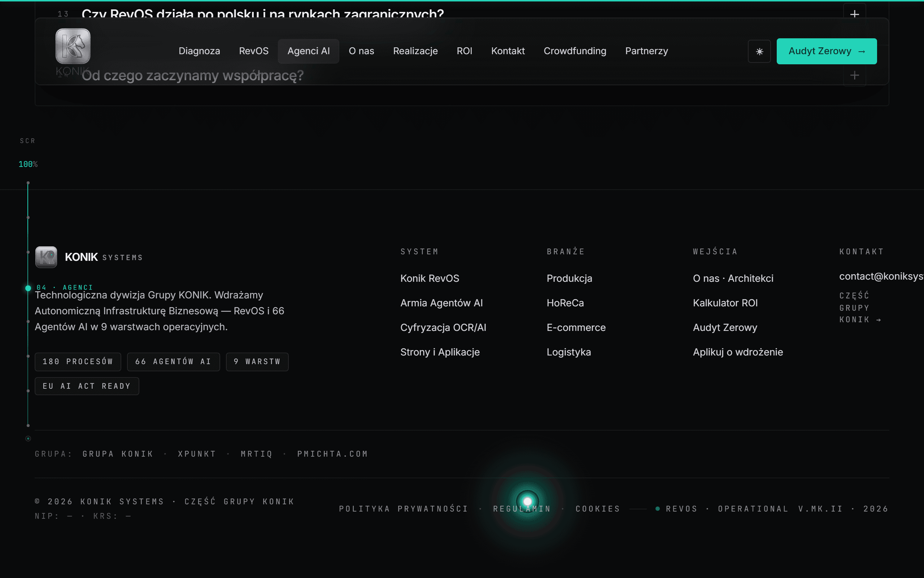Viewport: 924px width, 578px height.
Task: Open the E-commerce industry link
Action: 576,328
